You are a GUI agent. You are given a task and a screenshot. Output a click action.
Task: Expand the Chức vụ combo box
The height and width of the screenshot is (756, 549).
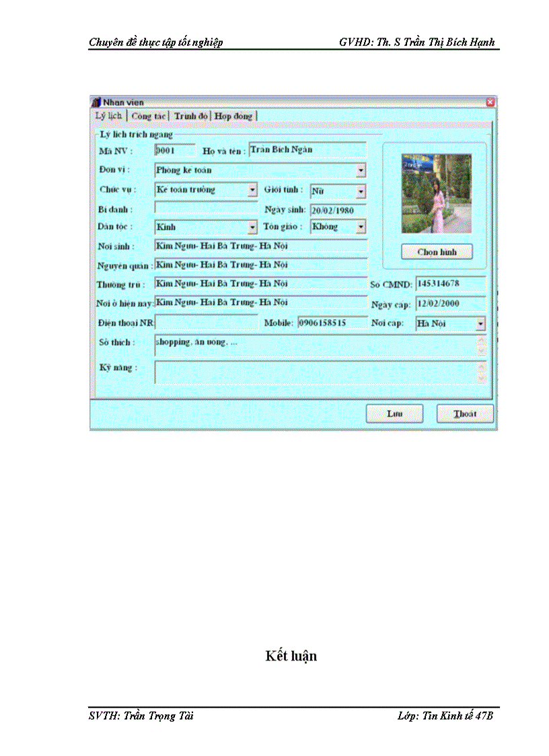coord(252,191)
